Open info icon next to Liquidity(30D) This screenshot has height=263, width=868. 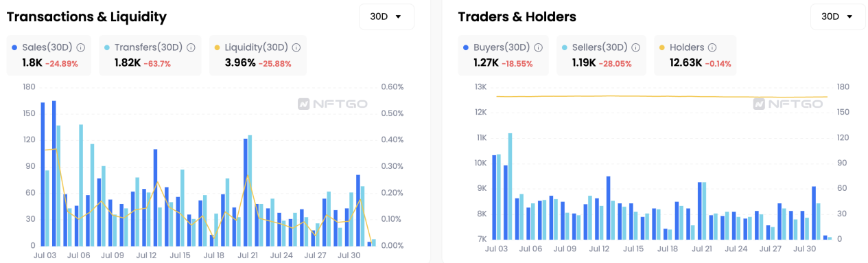click(x=296, y=47)
